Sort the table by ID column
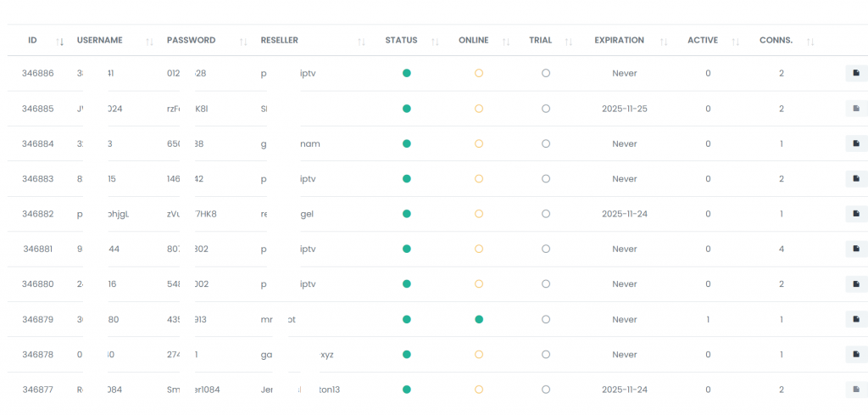 [x=33, y=40]
